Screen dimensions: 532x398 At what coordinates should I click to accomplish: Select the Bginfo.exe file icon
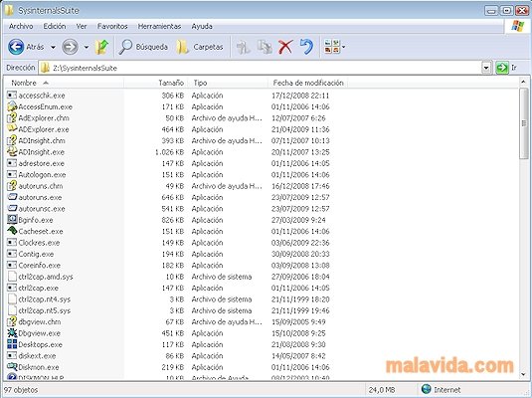tap(12, 220)
